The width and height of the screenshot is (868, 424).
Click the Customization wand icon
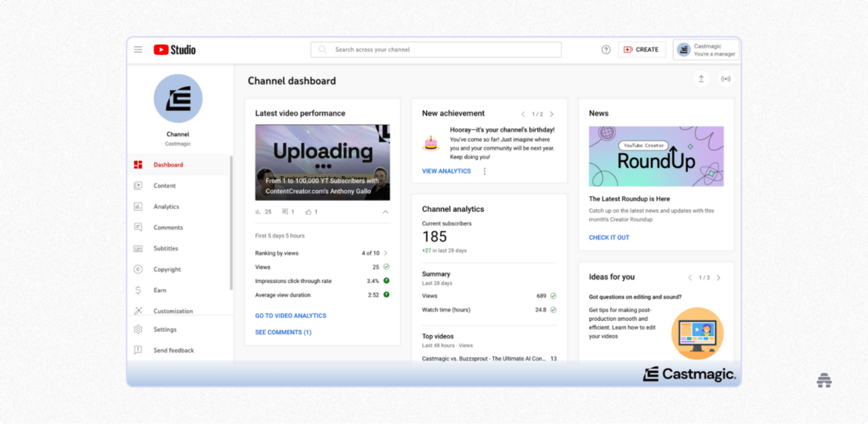tap(138, 311)
